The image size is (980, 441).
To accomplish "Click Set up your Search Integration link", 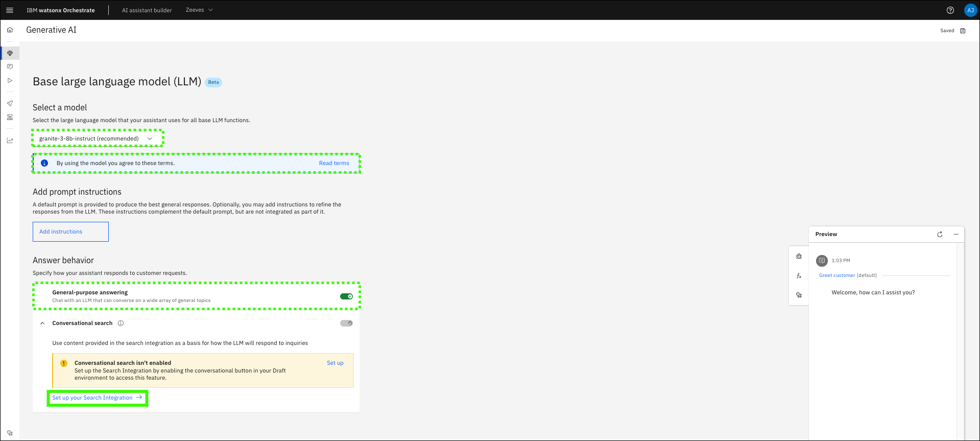I will (x=97, y=398).
